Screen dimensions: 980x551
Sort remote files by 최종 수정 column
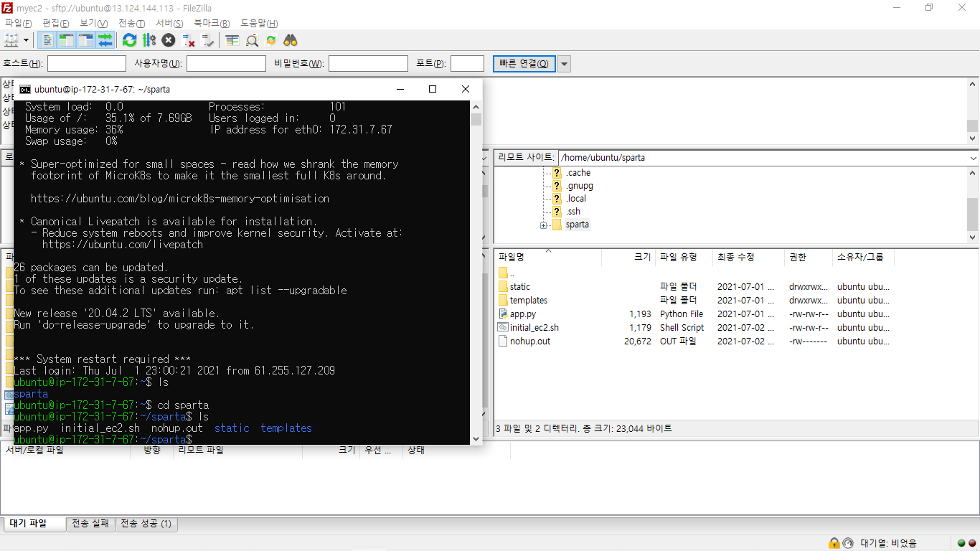point(749,258)
